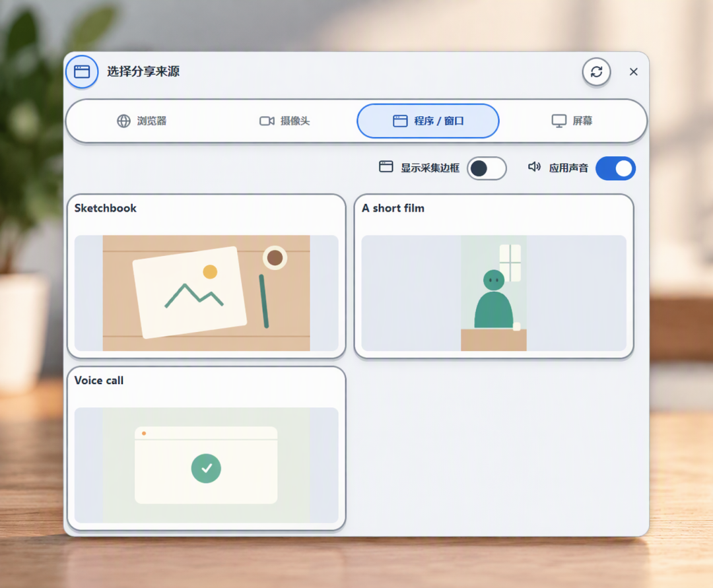Click the 显示采集边框 label
The width and height of the screenshot is (713, 588).
click(x=430, y=168)
